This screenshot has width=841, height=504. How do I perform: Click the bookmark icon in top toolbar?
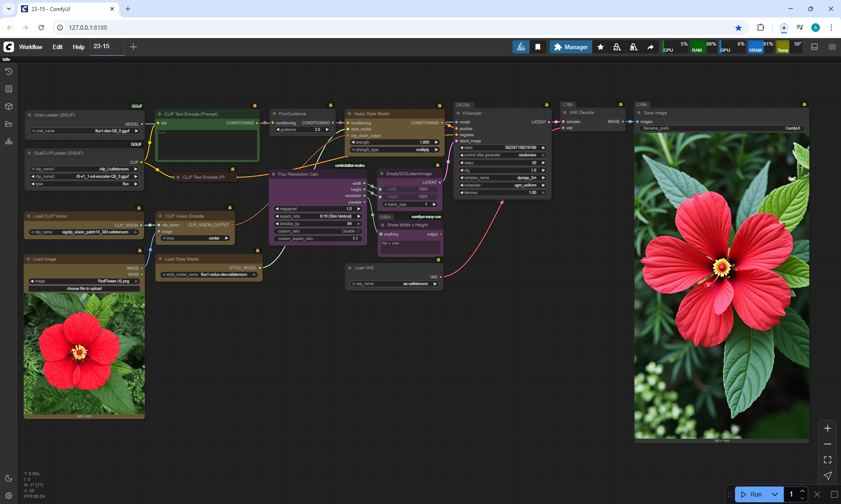pyautogui.click(x=538, y=47)
